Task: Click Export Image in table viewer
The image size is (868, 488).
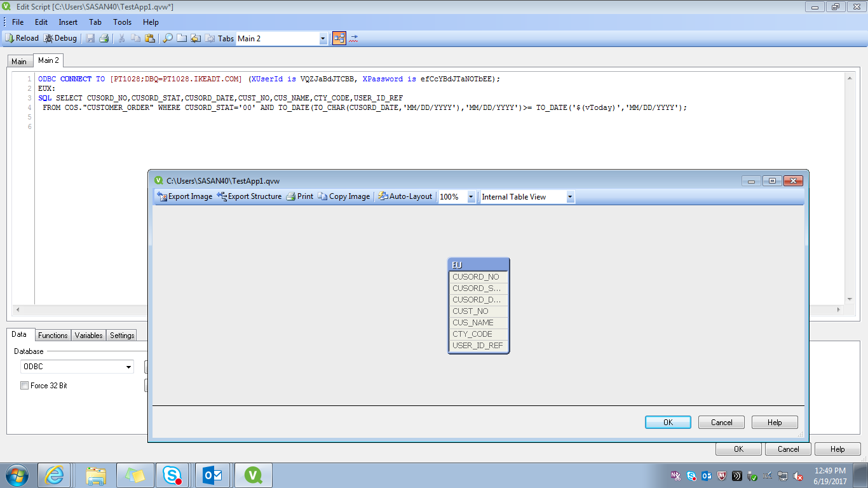Action: tap(185, 196)
